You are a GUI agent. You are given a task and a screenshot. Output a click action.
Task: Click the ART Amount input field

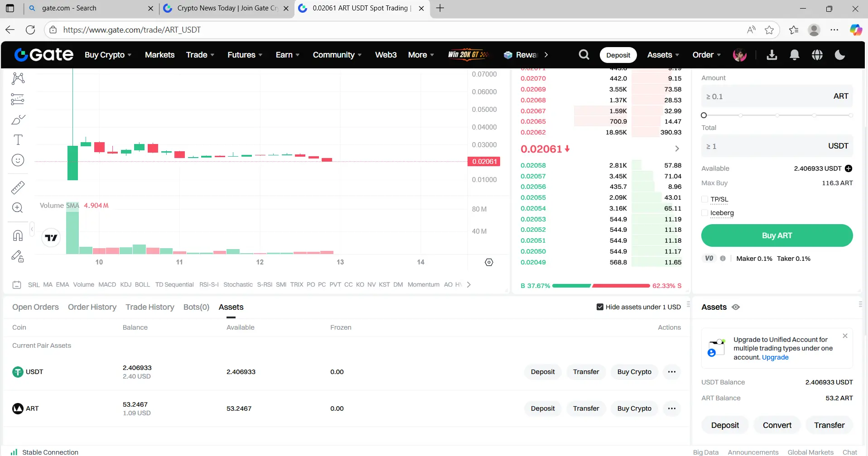click(776, 96)
